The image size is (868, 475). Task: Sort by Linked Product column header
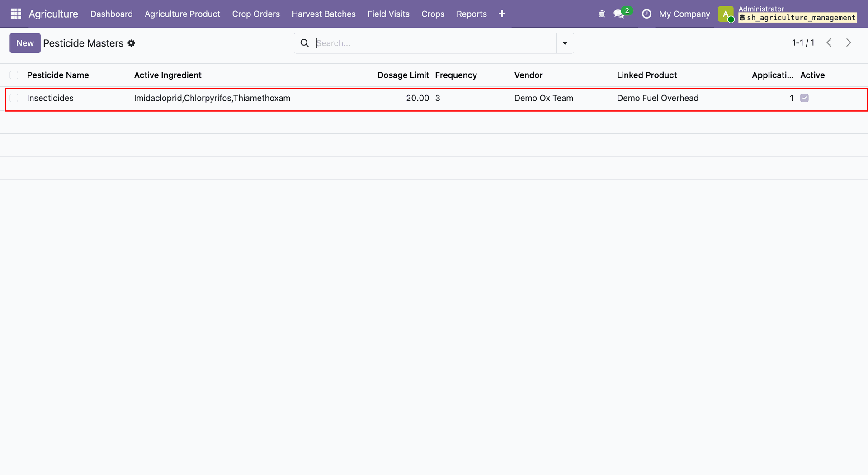pyautogui.click(x=647, y=75)
